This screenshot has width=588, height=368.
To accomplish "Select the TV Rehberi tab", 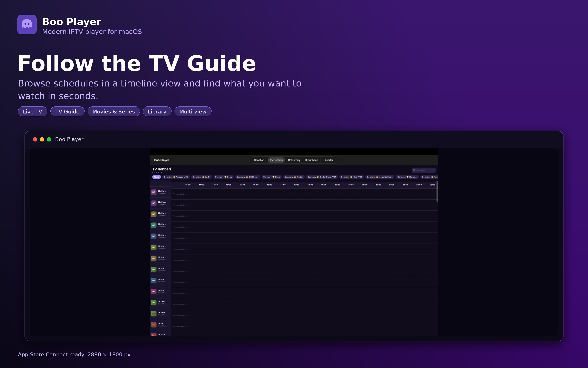I will click(276, 160).
